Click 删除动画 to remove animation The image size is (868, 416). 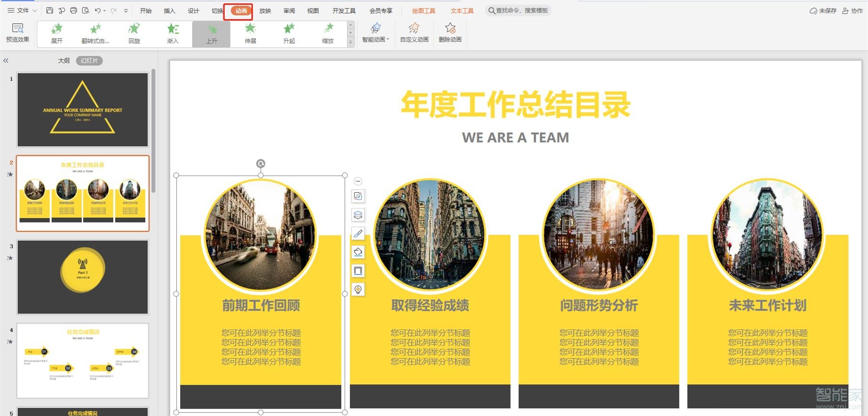(x=450, y=33)
